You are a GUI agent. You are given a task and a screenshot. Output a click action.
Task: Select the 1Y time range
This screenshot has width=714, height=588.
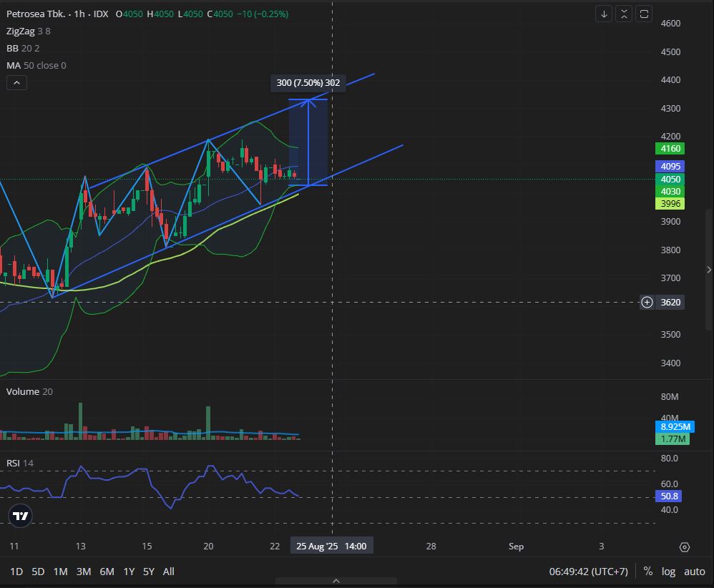point(129,572)
